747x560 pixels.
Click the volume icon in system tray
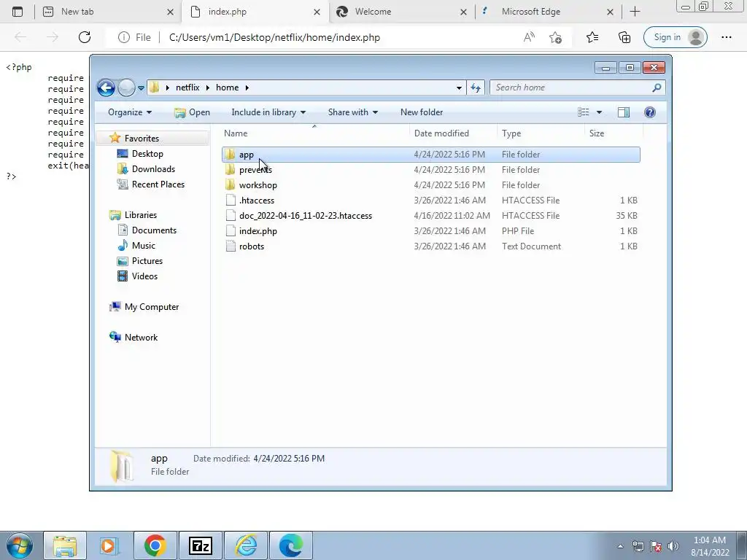pos(673,546)
